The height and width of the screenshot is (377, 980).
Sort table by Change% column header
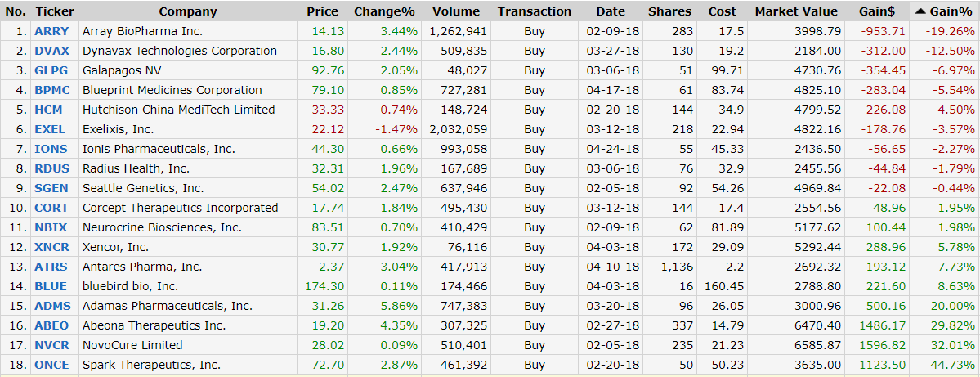coord(384,11)
